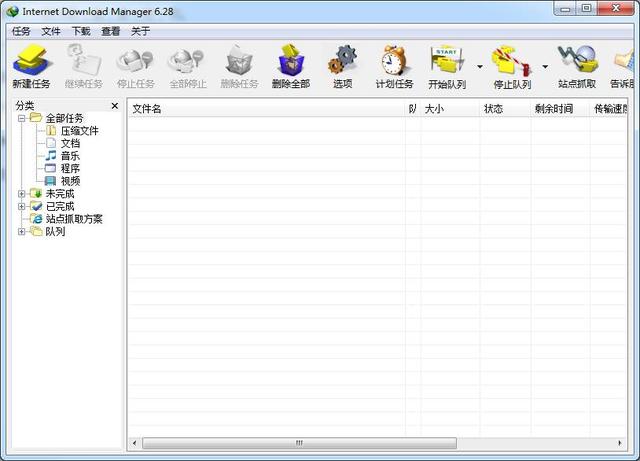
Task: Sort by 传输速度 column header
Action: click(608, 109)
